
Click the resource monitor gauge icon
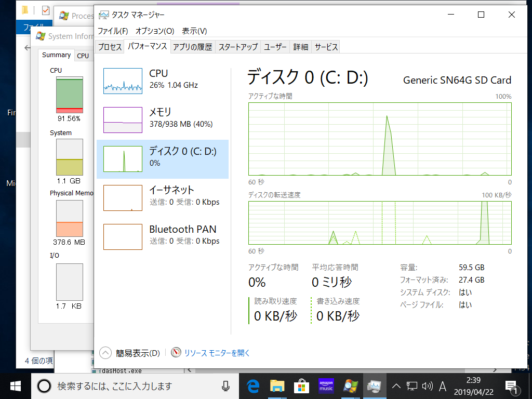(176, 353)
